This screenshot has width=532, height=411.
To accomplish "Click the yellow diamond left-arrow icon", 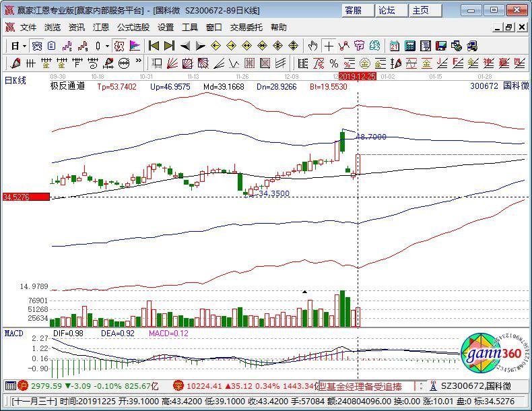I will tap(215, 46).
